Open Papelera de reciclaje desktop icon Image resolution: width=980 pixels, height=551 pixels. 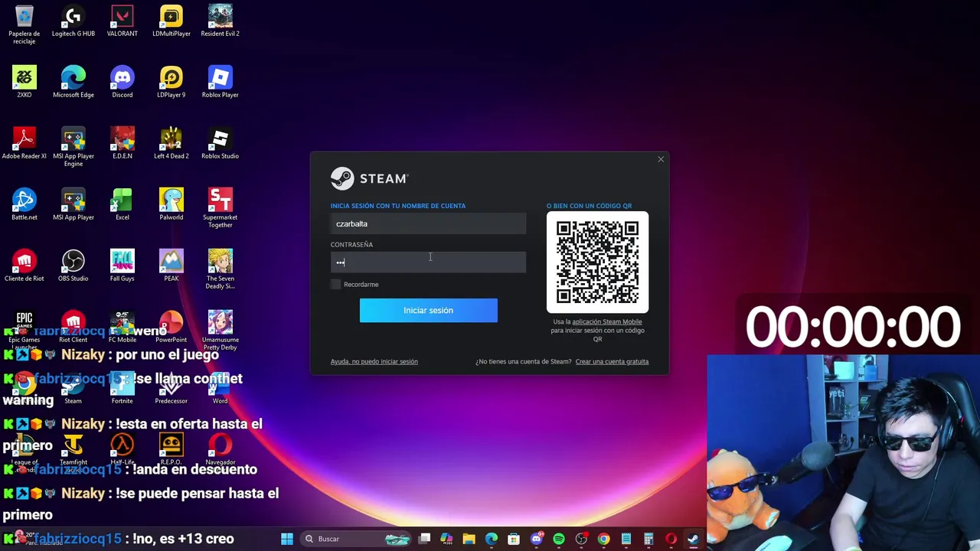[24, 24]
